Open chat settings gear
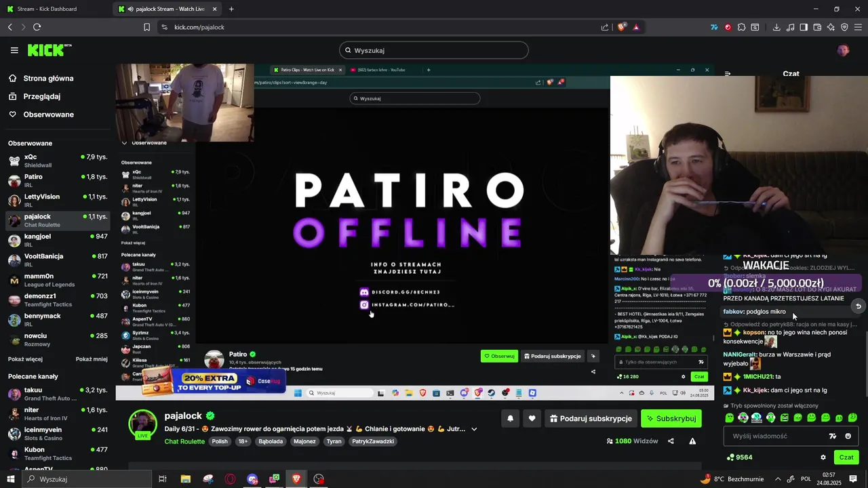Image resolution: width=868 pixels, height=488 pixels. pyautogui.click(x=823, y=457)
